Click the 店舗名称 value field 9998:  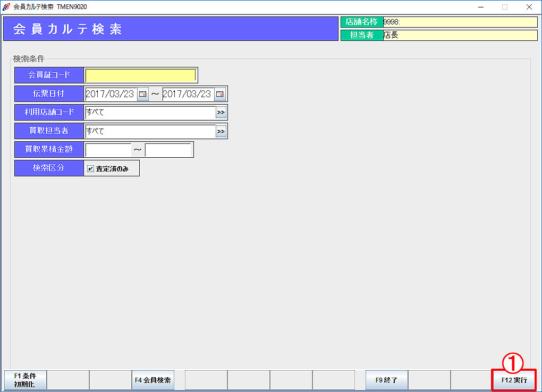coord(460,22)
